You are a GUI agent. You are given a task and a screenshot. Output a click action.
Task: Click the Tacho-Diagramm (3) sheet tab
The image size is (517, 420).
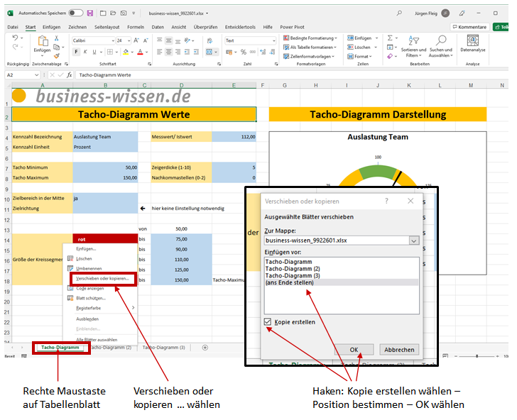tap(163, 348)
